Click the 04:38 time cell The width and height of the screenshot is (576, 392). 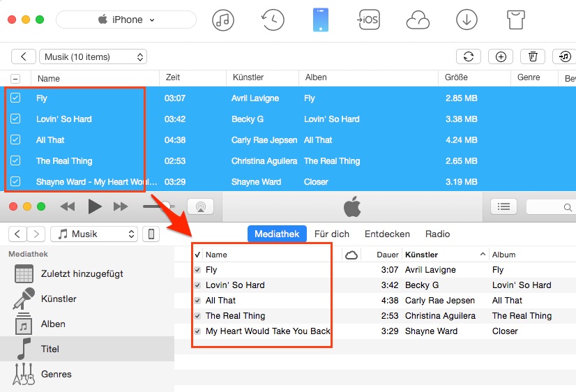pos(175,140)
